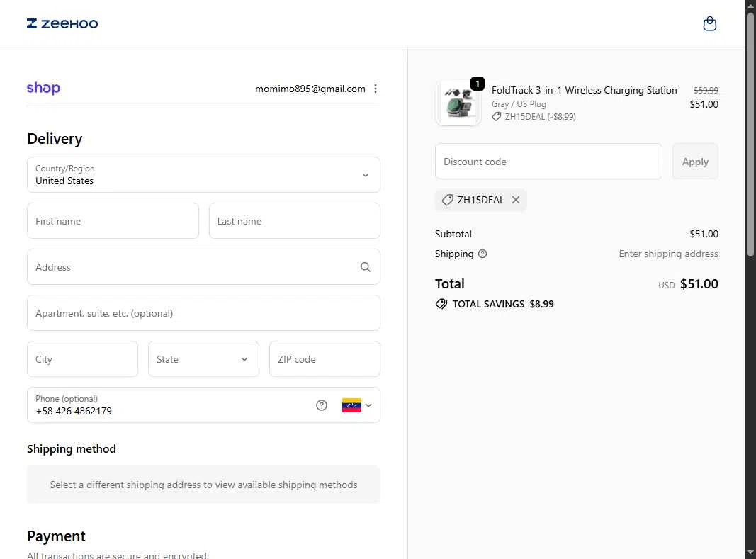Click the Subtotal $51.00 amount
756x559 pixels.
coord(704,234)
